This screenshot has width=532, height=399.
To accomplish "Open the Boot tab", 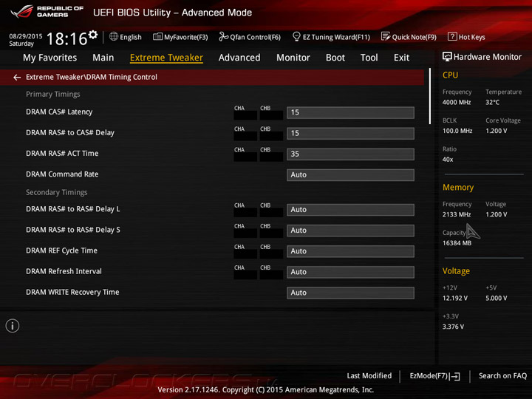I will pyautogui.click(x=335, y=58).
